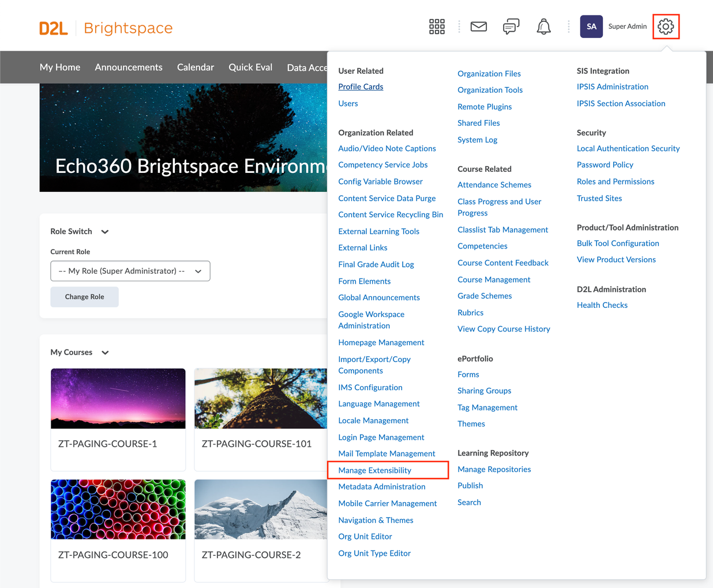Open Attendance Schemes
This screenshot has height=588, width=713.
(x=494, y=185)
